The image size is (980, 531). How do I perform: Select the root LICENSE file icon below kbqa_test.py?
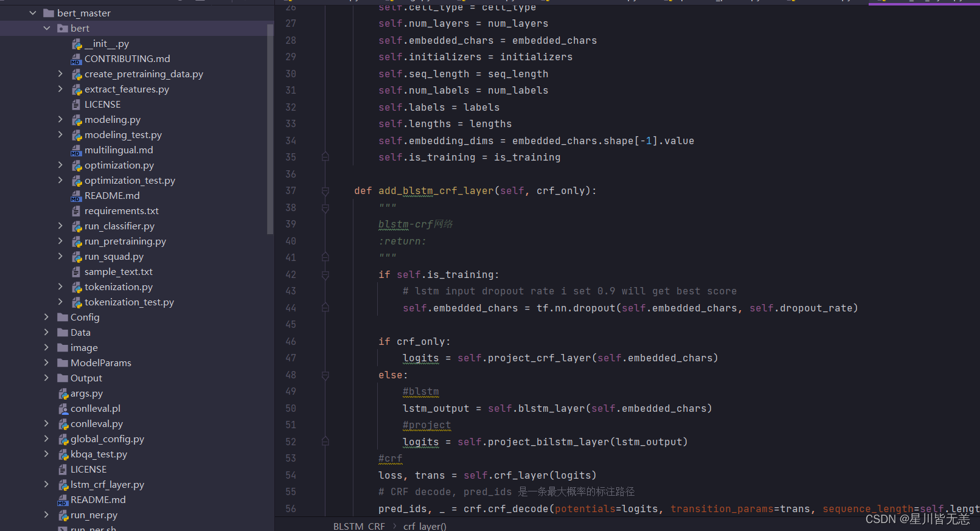point(63,470)
